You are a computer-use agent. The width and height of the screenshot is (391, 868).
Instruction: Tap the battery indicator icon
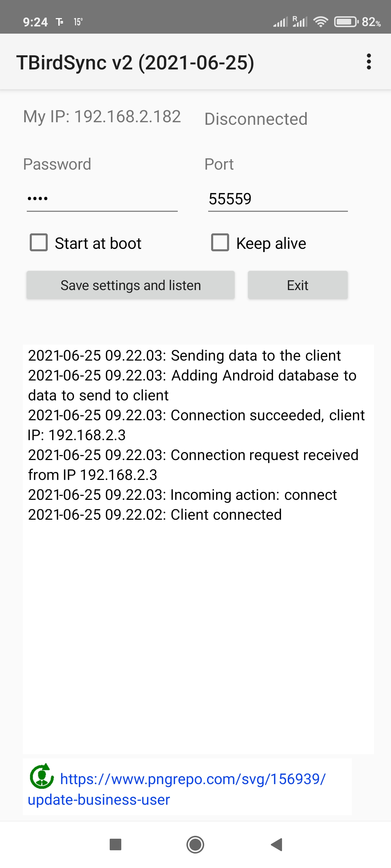tap(345, 21)
